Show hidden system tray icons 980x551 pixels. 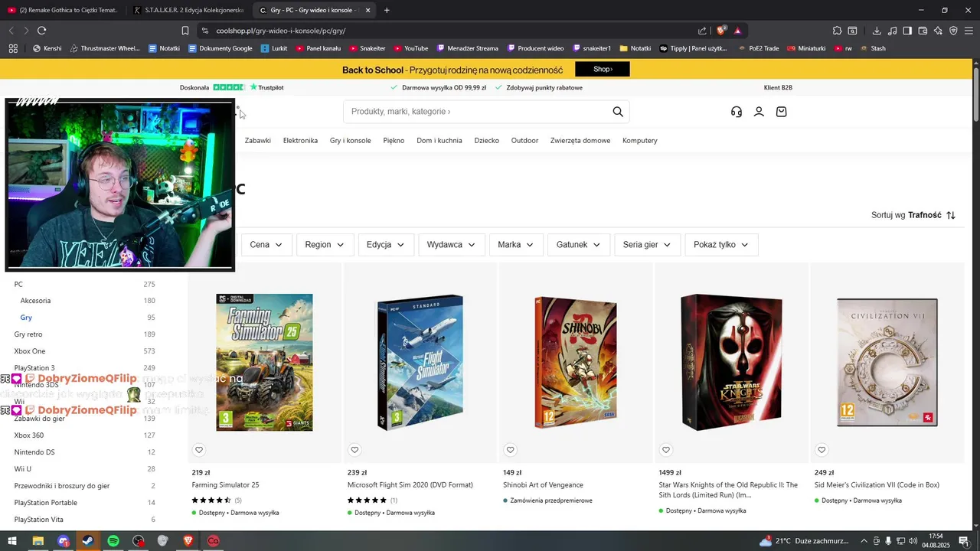pos(864,541)
